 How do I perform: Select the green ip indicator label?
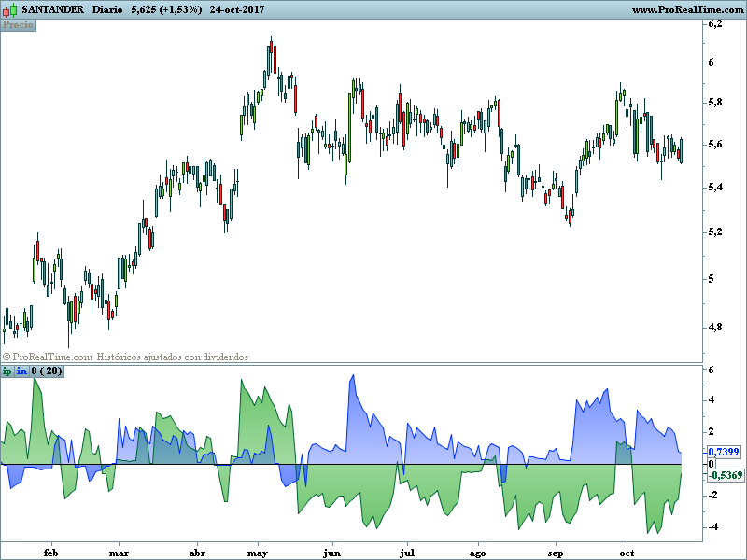tap(7, 371)
